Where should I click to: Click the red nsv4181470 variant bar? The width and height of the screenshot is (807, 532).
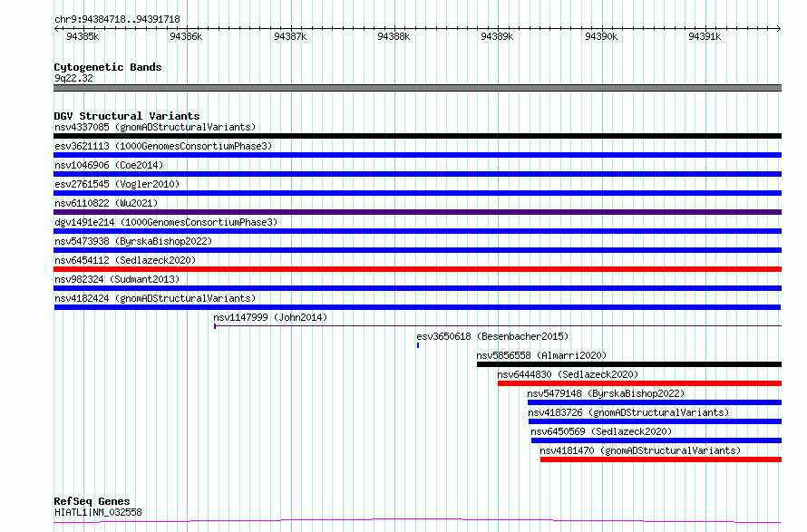tap(661, 460)
